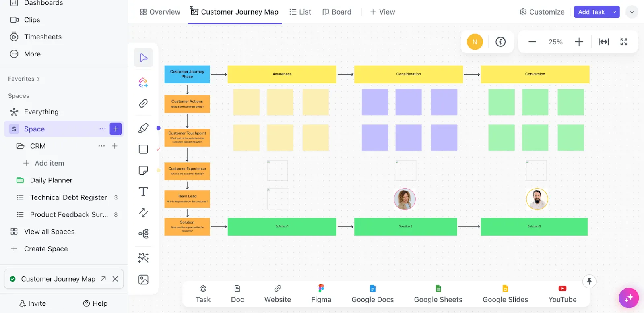Open the Add Task dropdown arrow
644x313 pixels.
pyautogui.click(x=614, y=12)
